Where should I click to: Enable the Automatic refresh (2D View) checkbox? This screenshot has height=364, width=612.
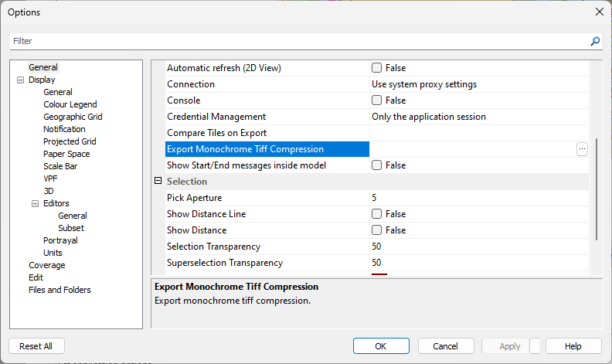(377, 68)
